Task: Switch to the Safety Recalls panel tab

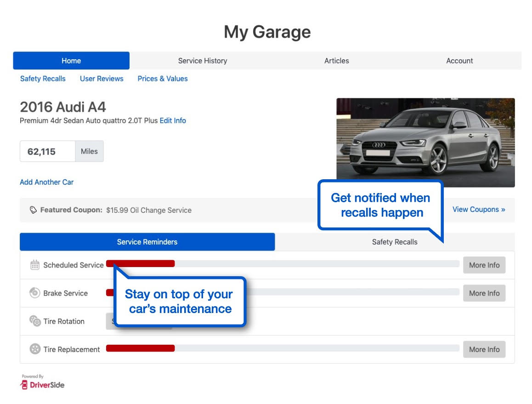Action: point(394,242)
